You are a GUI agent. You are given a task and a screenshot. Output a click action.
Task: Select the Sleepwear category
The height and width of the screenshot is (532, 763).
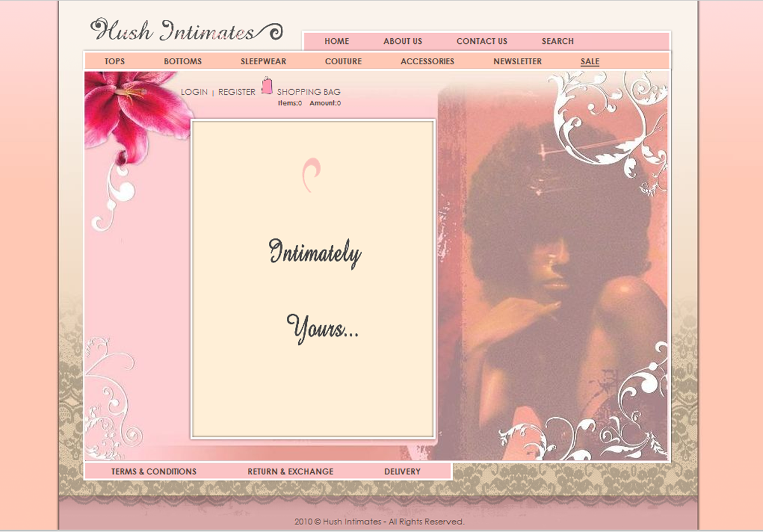(x=263, y=62)
